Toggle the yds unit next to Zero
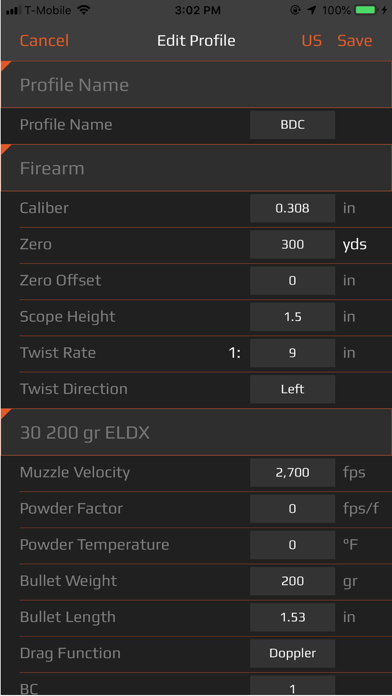Image resolution: width=392 pixels, height=696 pixels. click(355, 245)
